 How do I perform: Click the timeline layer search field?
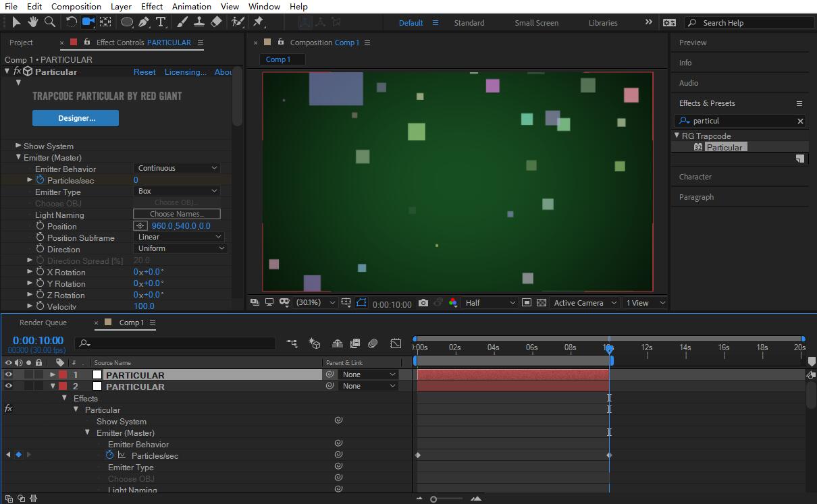coord(176,343)
